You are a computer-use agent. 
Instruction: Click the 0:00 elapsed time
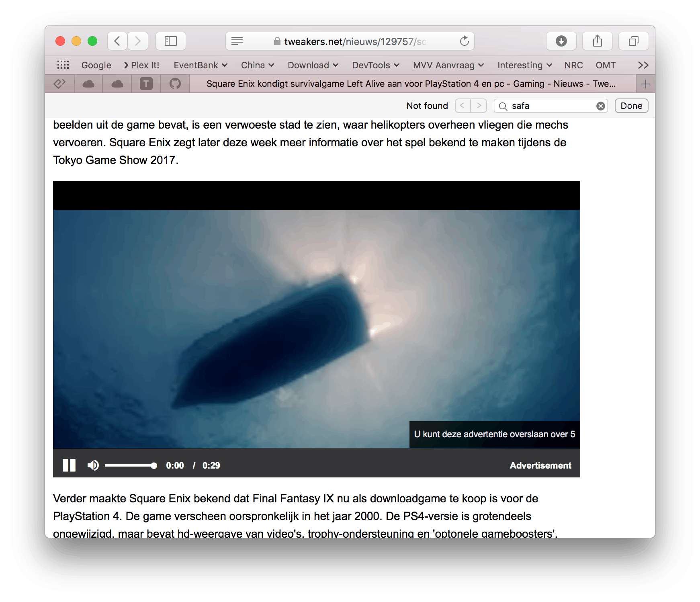point(175,465)
